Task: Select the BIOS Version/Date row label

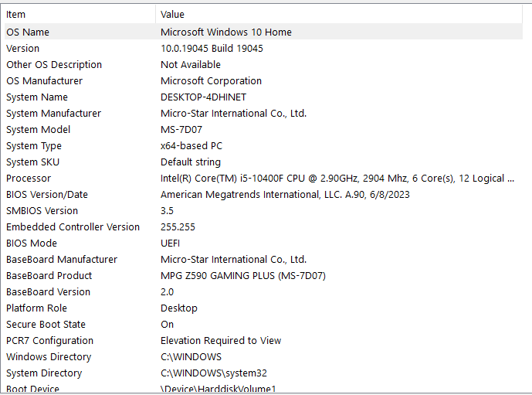Action: [47, 195]
